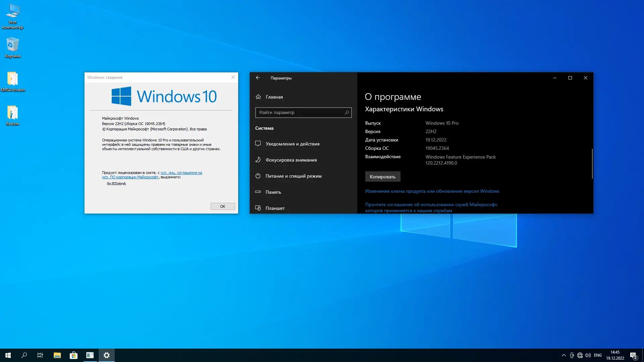Open the Главная home page in Settings

(274, 97)
